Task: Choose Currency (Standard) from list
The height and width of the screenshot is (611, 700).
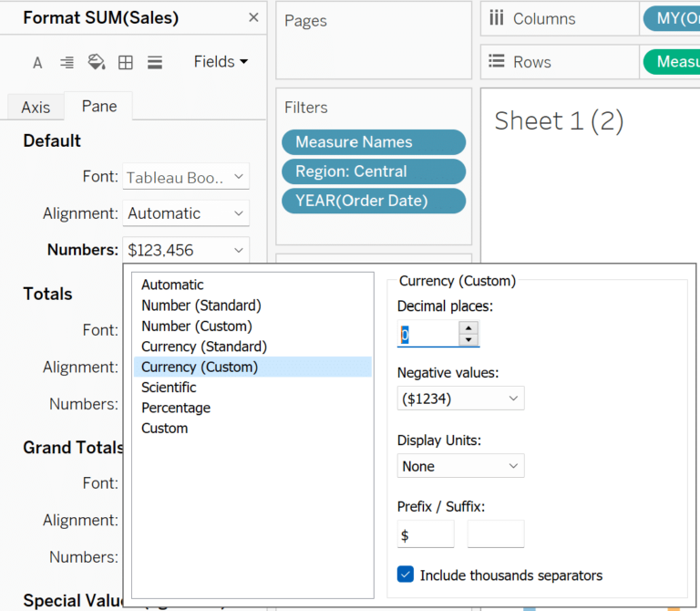Action: pos(204,347)
